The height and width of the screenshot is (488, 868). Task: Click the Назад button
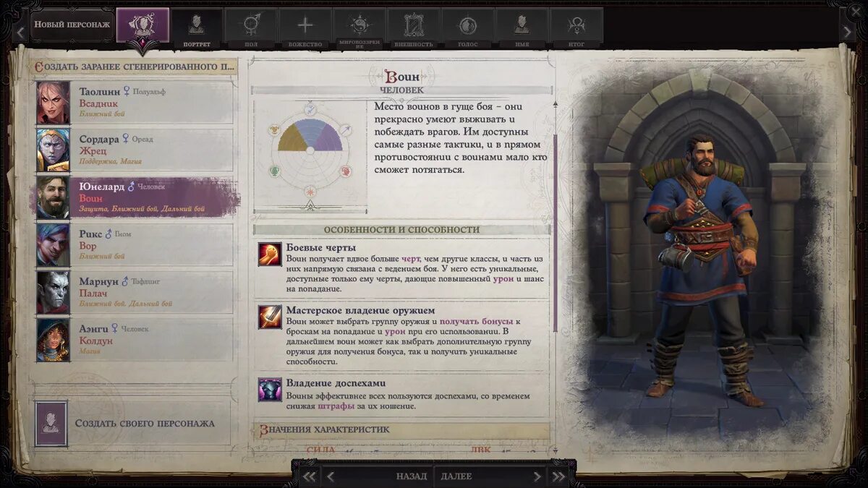pos(411,476)
